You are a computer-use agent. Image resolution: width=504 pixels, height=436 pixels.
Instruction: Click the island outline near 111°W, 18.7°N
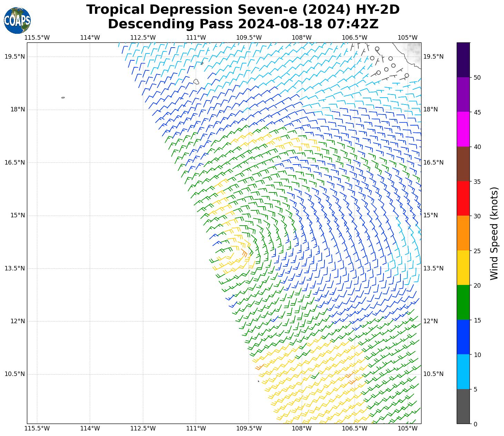pos(196,82)
